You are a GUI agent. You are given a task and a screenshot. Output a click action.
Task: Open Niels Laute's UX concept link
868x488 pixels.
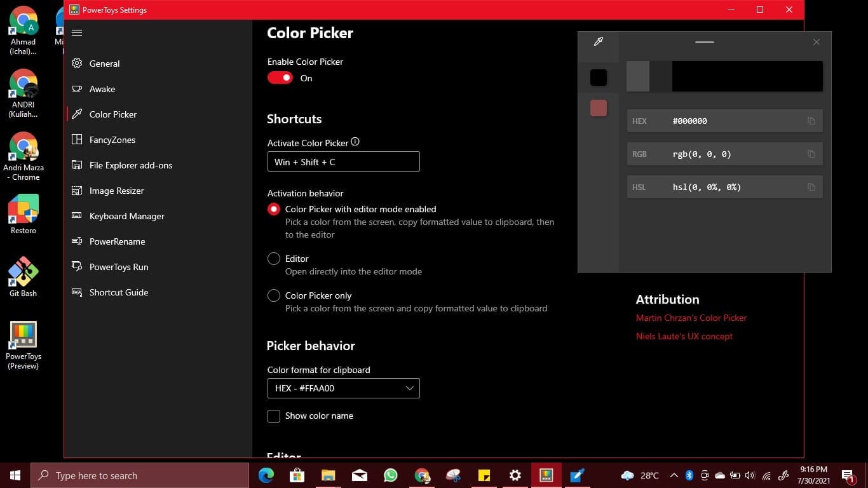pyautogui.click(x=684, y=336)
